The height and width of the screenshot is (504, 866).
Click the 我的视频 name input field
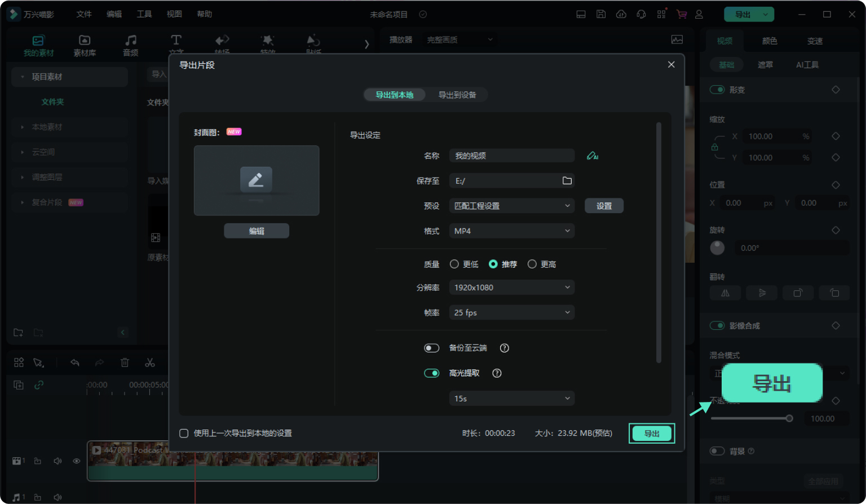pyautogui.click(x=511, y=156)
